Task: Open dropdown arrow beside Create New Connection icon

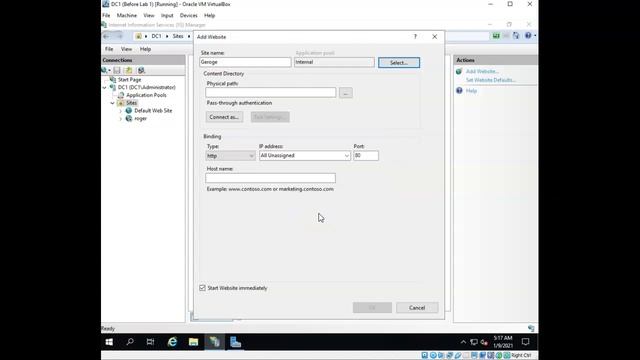Action: click(109, 71)
